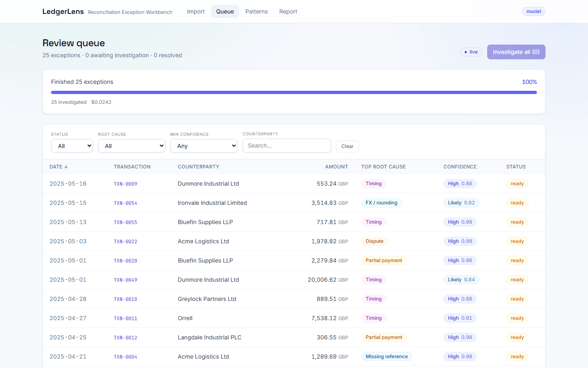This screenshot has width=588, height=368.
Task: Open transaction TXN-0018
Action: 125,299
